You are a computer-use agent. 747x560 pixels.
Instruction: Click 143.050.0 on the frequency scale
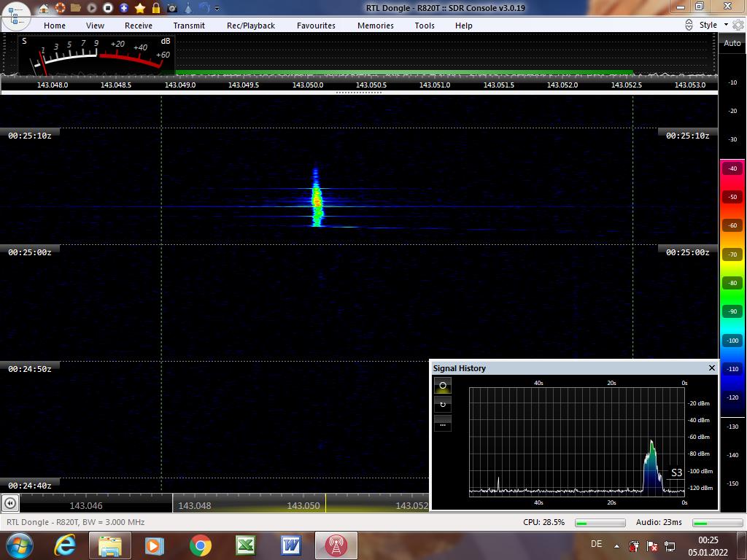308,85
